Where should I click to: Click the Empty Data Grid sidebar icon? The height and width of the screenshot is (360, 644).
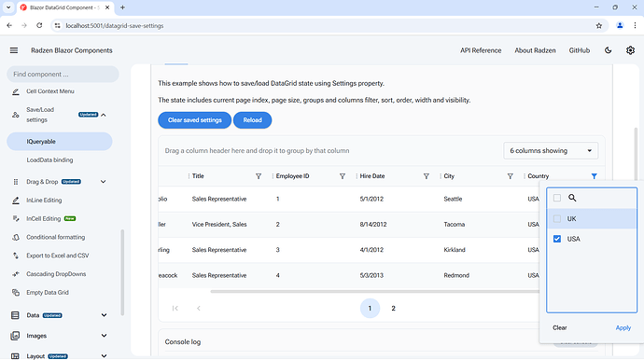click(16, 293)
